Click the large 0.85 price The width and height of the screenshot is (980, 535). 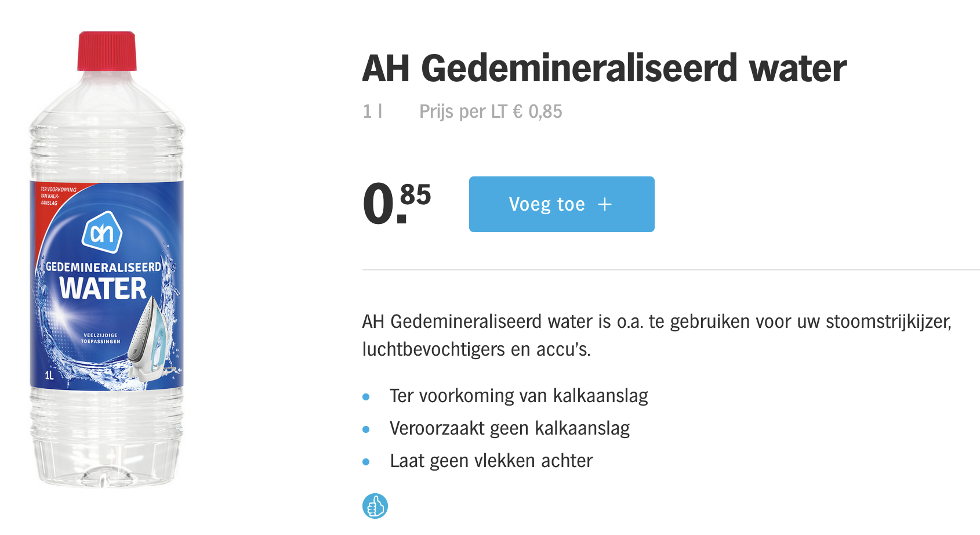pos(397,203)
